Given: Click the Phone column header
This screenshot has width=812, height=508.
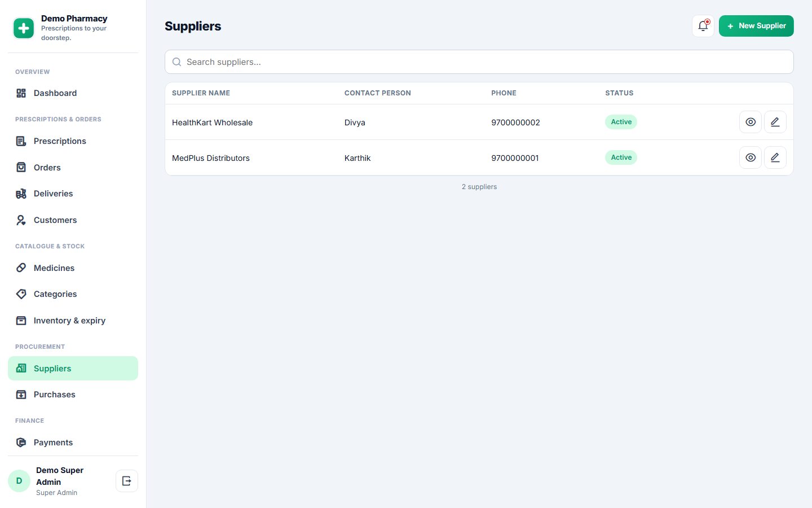Looking at the screenshot, I should click(x=504, y=93).
